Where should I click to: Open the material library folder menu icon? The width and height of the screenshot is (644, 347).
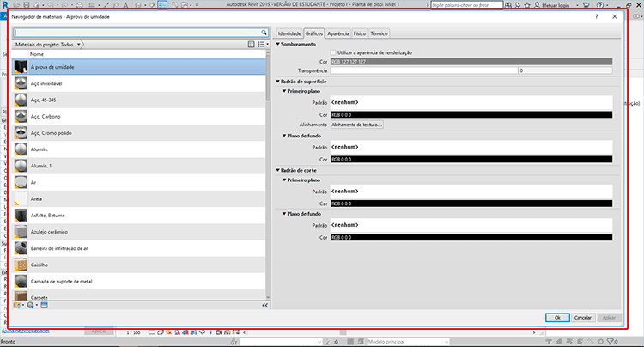pyautogui.click(x=19, y=305)
